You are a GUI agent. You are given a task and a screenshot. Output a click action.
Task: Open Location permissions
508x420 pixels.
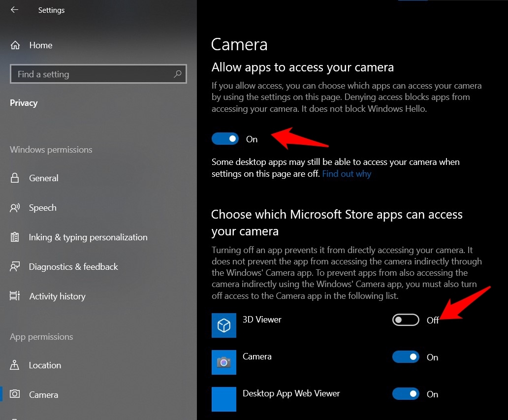(x=98, y=365)
